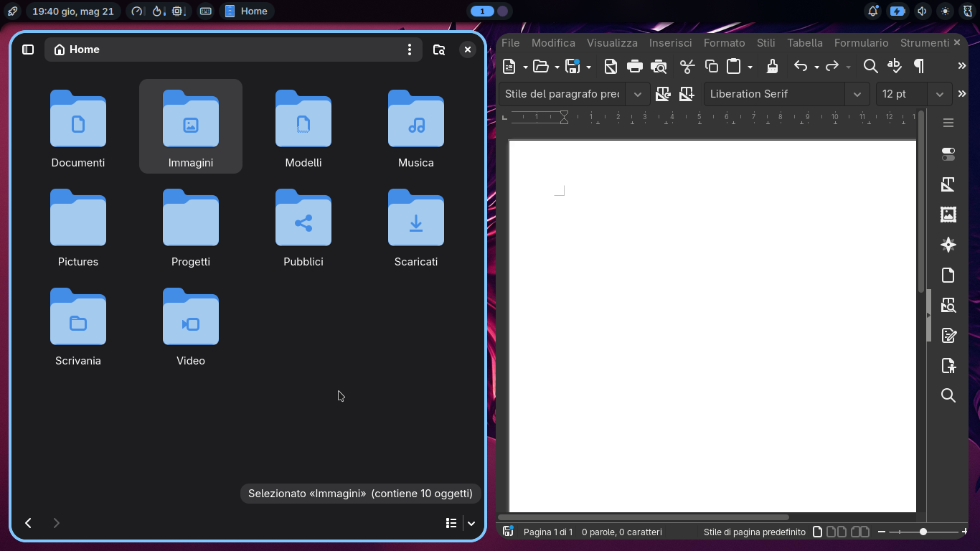The height and width of the screenshot is (551, 980).
Task: Expand more standard toolbar items chevron
Action: [962, 66]
